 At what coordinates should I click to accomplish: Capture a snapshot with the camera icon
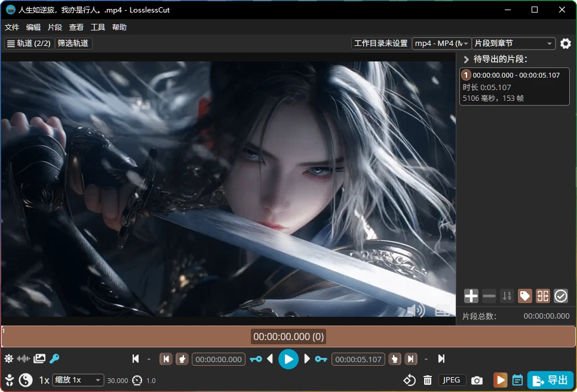pos(477,380)
